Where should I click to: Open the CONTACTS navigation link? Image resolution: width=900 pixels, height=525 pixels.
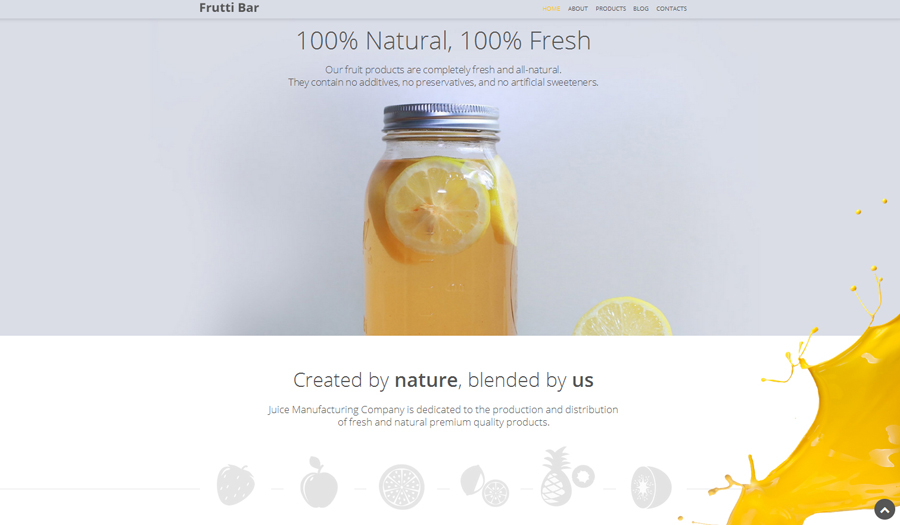coord(672,9)
